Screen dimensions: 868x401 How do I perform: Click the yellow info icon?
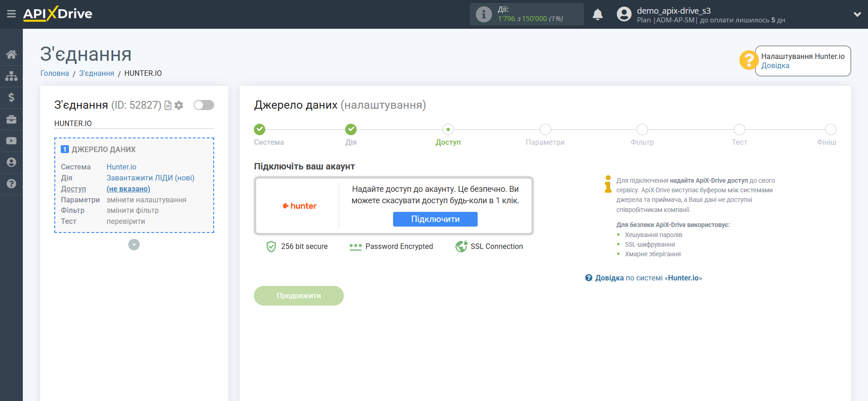[608, 184]
